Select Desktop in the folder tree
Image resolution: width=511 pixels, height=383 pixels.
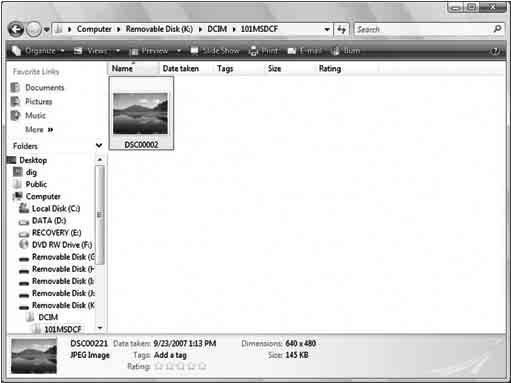[x=33, y=160]
